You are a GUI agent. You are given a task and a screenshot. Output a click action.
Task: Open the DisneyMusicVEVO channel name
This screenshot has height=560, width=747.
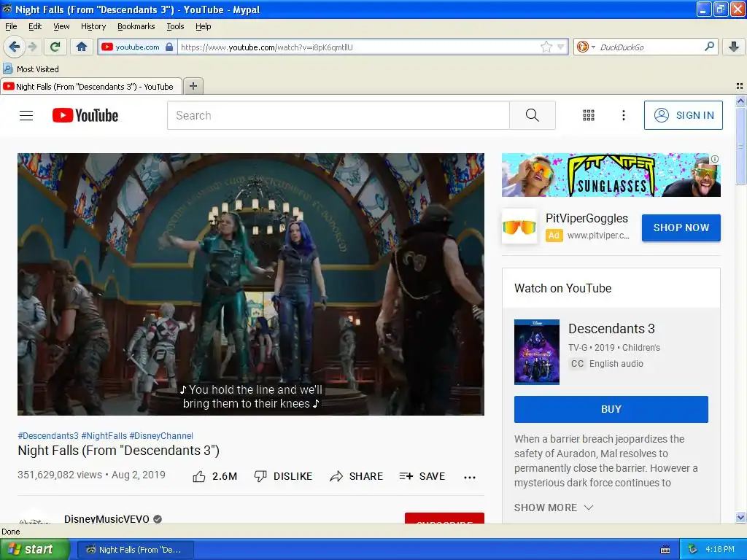107,518
